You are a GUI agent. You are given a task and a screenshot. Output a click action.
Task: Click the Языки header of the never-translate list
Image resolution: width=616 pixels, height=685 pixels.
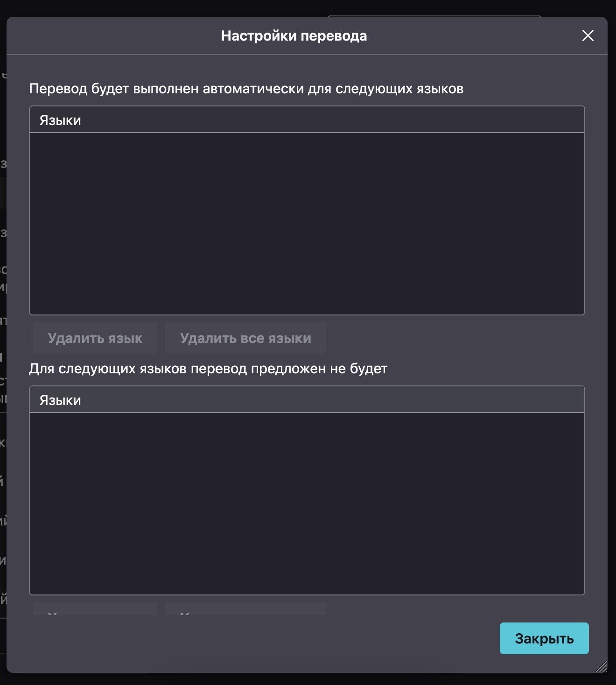(x=307, y=400)
